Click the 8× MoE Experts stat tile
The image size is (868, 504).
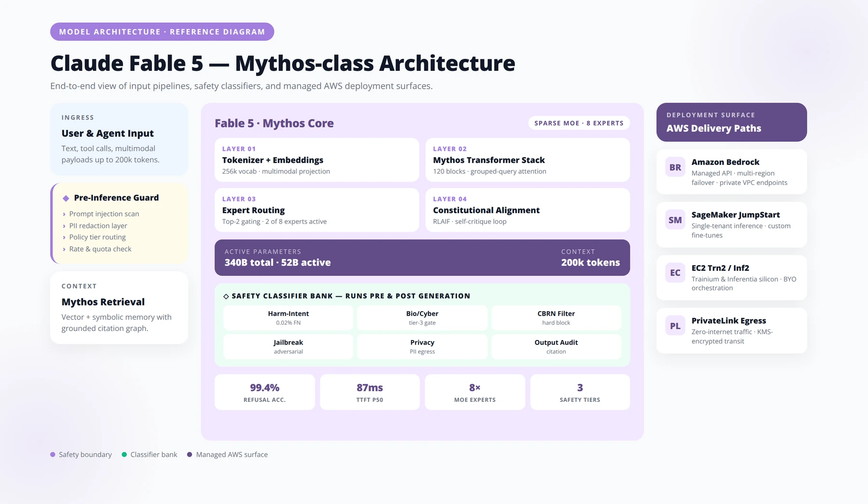tap(475, 392)
